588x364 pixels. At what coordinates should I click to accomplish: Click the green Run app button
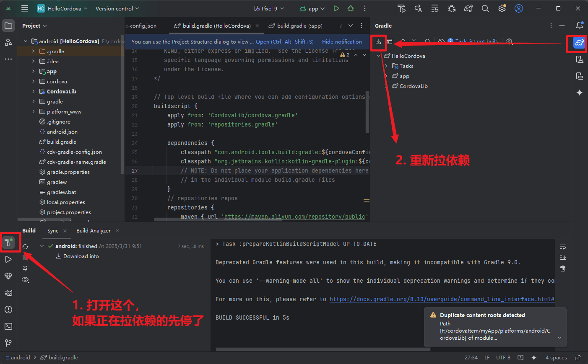click(x=336, y=8)
